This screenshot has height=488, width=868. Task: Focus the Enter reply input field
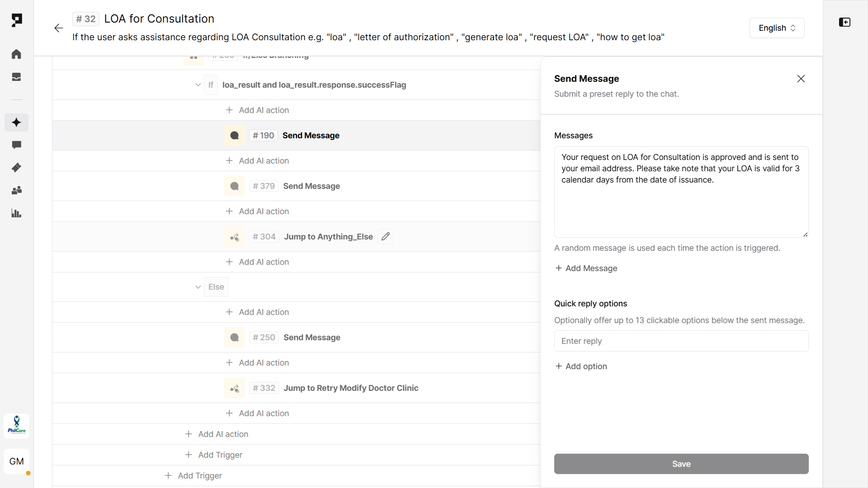[x=681, y=341]
